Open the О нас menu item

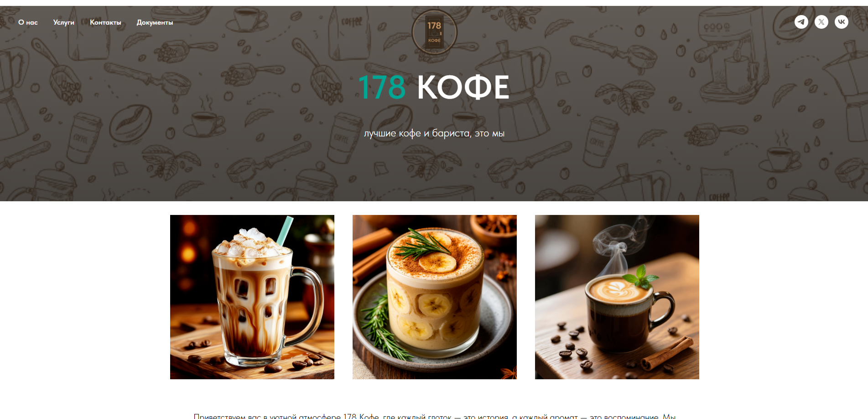28,22
